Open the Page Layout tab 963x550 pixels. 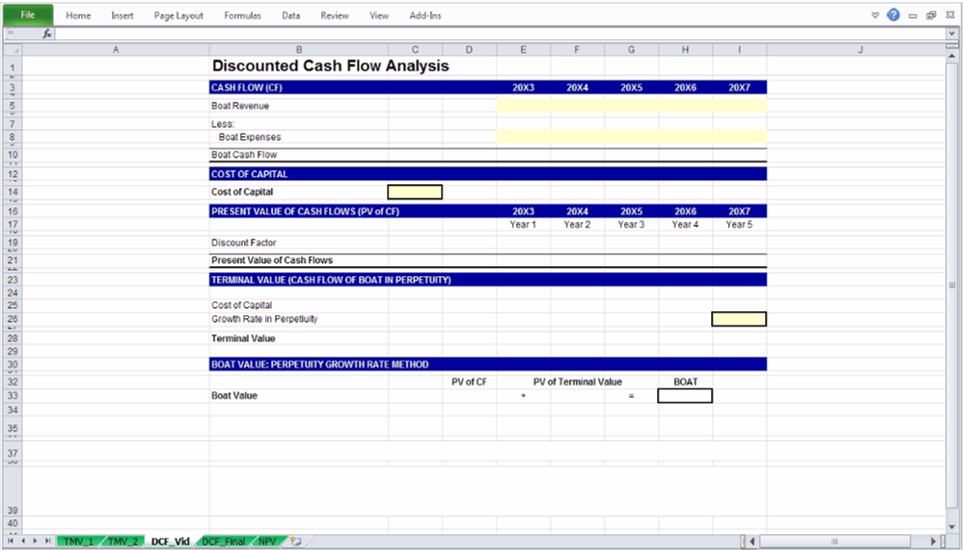click(178, 15)
